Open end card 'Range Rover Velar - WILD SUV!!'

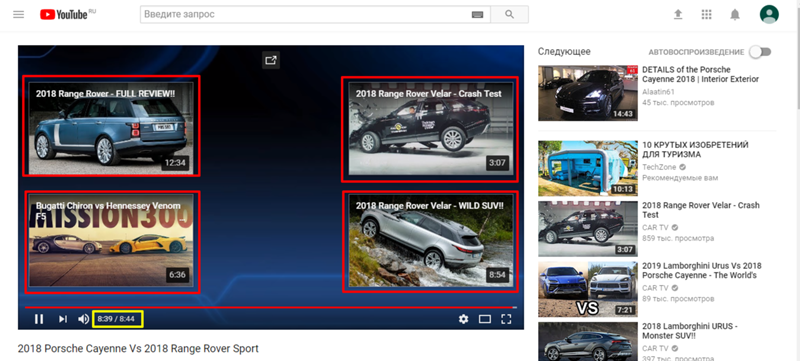pyautogui.click(x=430, y=241)
